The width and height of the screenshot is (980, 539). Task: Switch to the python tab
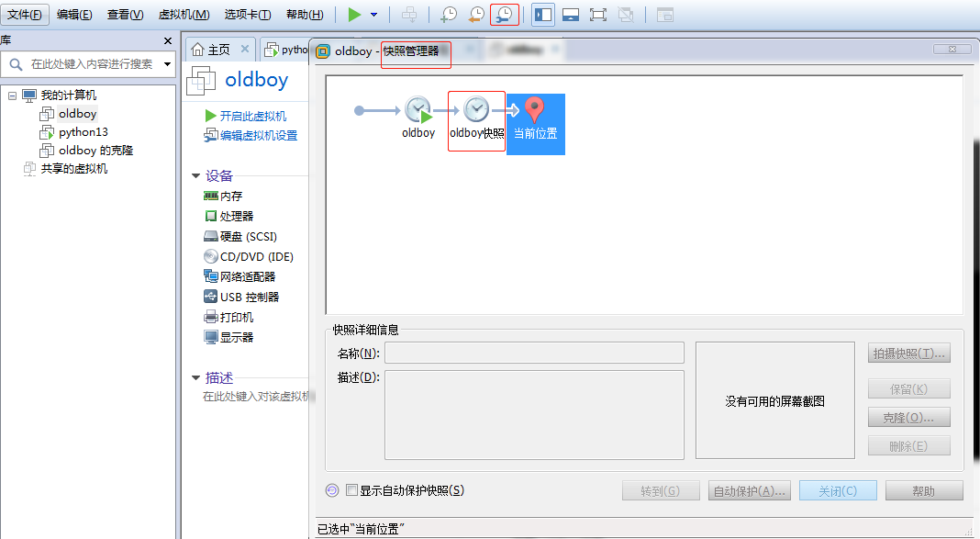[x=287, y=50]
